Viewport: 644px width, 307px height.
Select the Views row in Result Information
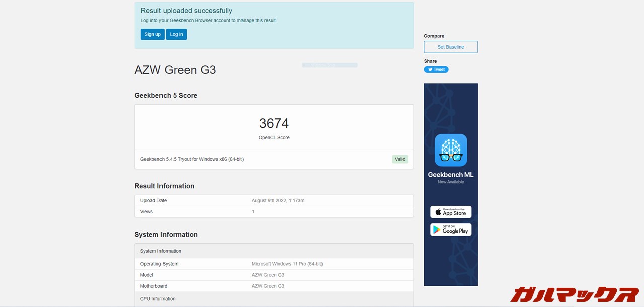click(274, 212)
